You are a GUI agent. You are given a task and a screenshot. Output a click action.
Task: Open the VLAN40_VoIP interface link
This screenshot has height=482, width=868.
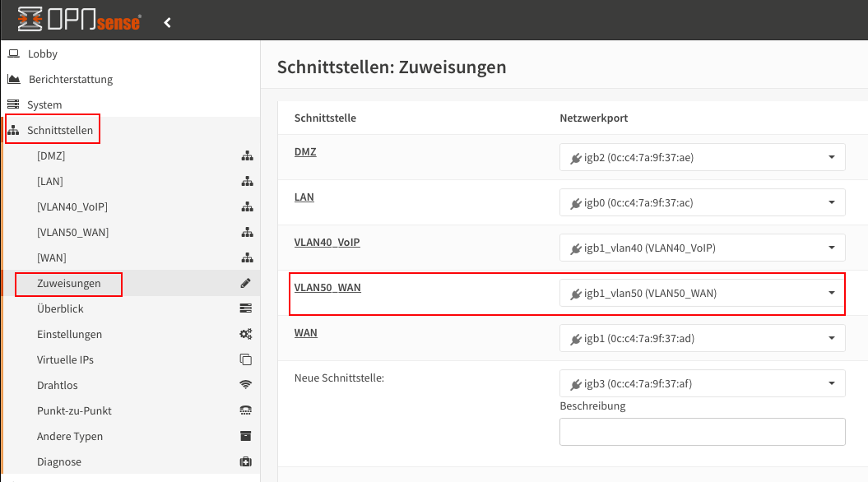pos(327,243)
